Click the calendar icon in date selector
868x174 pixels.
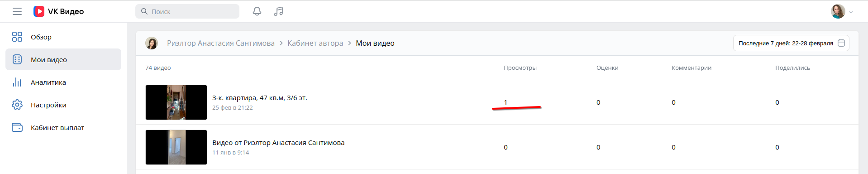pos(841,43)
